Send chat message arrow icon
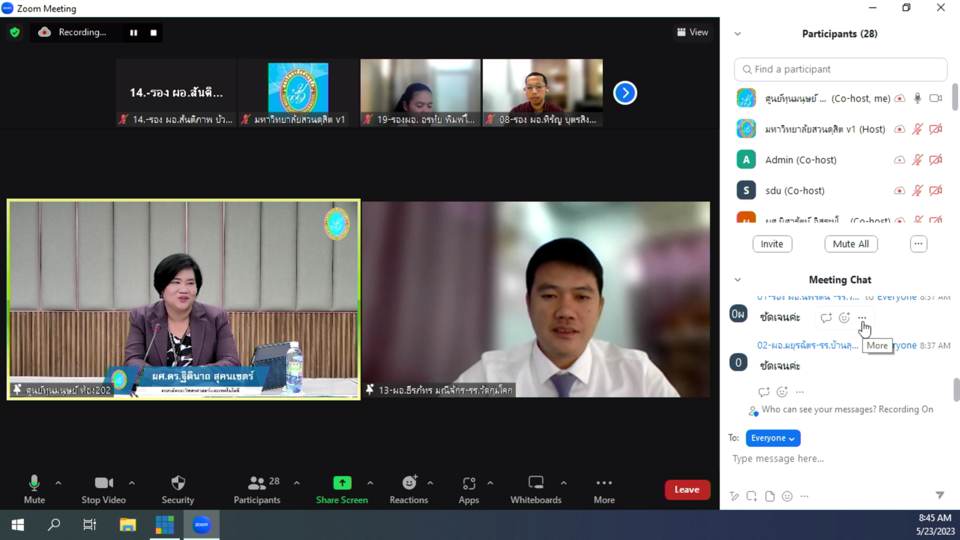 (940, 495)
